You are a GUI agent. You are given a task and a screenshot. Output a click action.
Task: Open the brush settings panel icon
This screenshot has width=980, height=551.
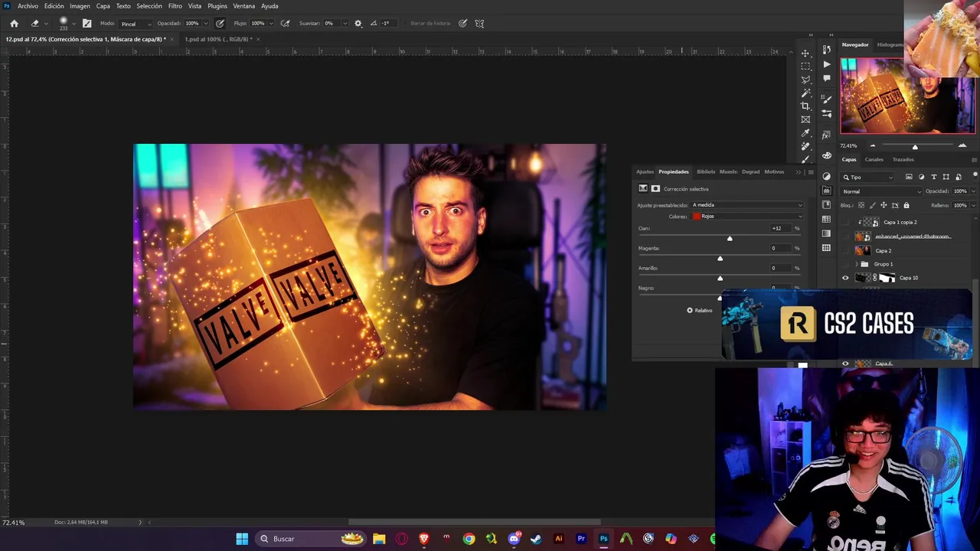(x=87, y=23)
